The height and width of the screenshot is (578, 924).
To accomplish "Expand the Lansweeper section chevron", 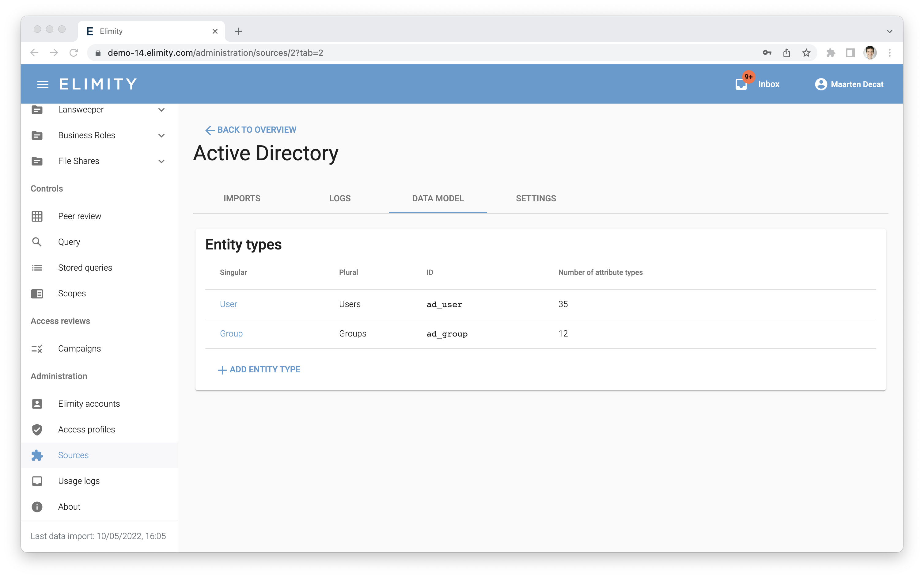I will (x=161, y=110).
